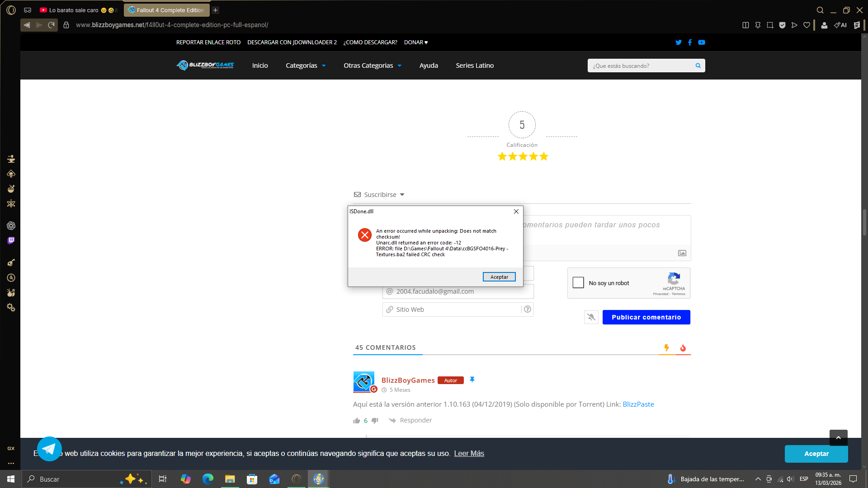Expand the Otras Categorias dropdown
The width and height of the screenshot is (868, 488).
(372, 66)
